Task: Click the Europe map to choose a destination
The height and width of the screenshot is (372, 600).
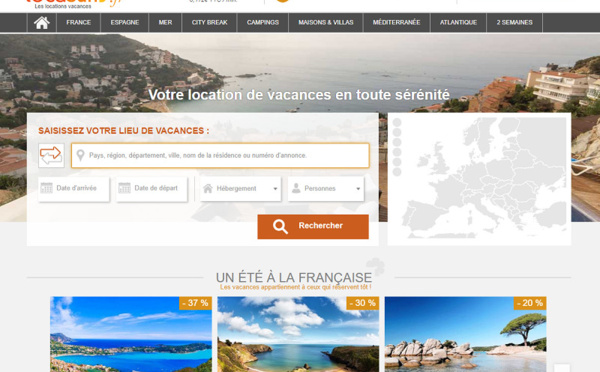Action: (484, 178)
